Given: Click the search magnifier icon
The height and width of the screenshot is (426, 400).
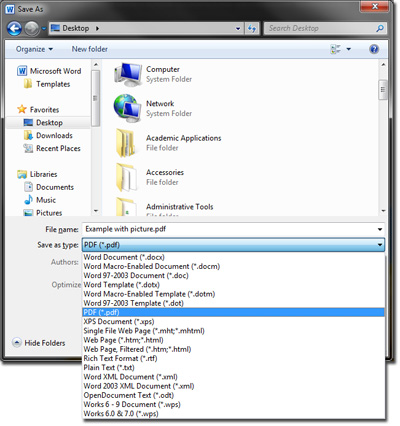Looking at the screenshot, I should point(380,29).
